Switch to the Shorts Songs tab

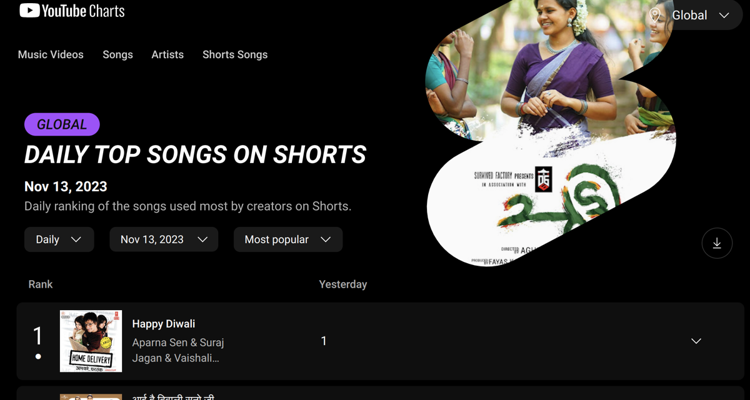[x=235, y=55]
